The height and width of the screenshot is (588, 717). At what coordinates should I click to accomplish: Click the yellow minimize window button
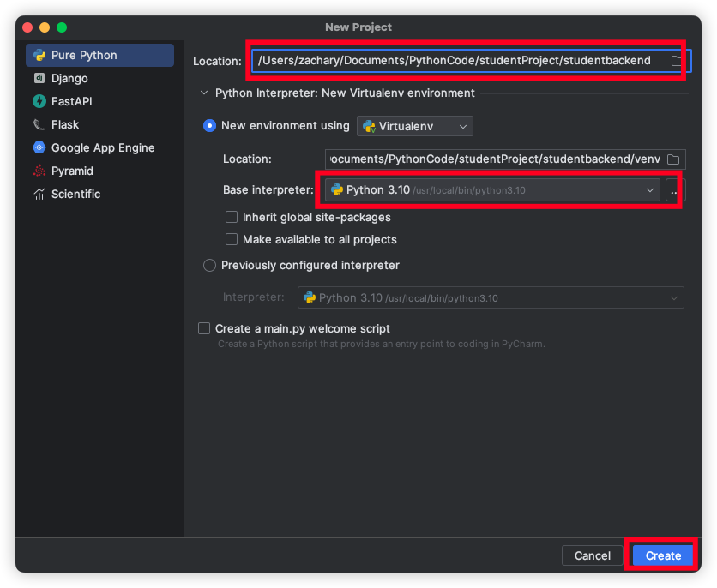click(45, 27)
